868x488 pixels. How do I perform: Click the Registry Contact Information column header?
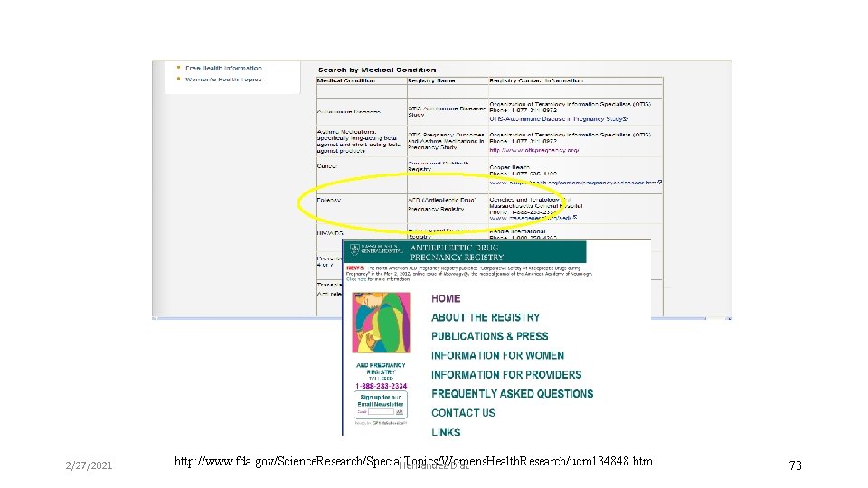pyautogui.click(x=536, y=80)
